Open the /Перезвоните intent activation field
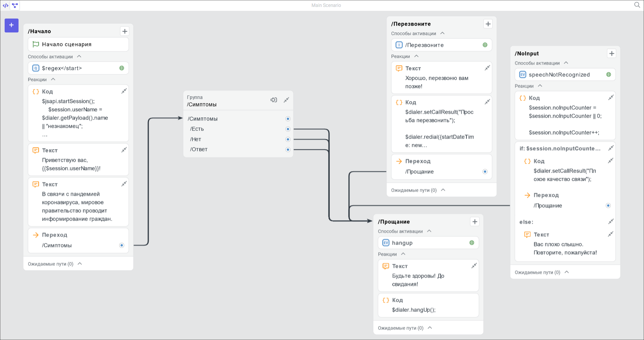The width and height of the screenshot is (644, 340). (442, 45)
